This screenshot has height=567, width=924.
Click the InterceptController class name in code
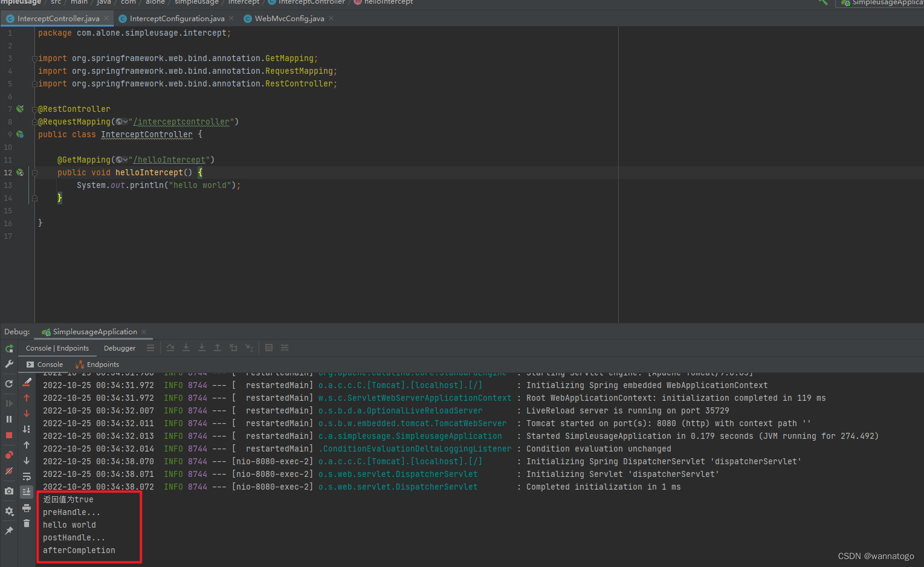[x=147, y=135]
